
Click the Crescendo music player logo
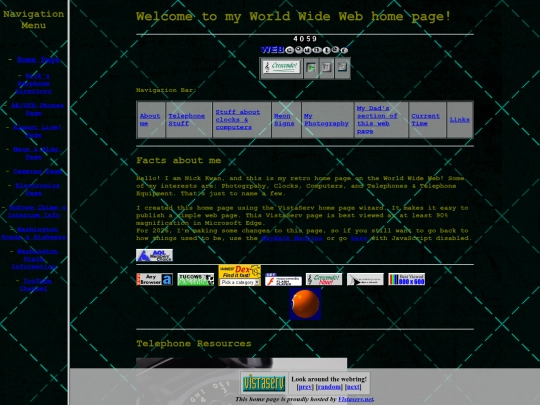tap(281, 67)
